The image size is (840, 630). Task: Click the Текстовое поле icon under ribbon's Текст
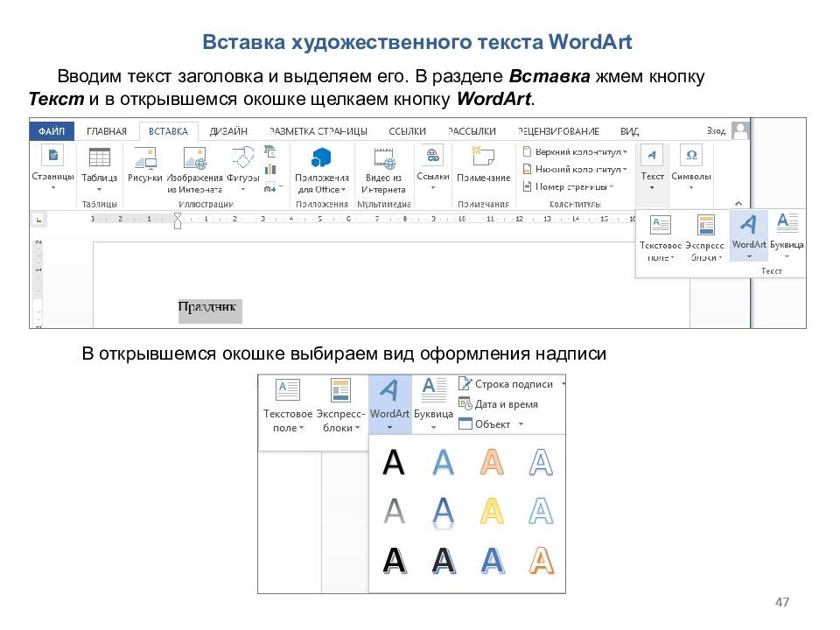[660, 238]
